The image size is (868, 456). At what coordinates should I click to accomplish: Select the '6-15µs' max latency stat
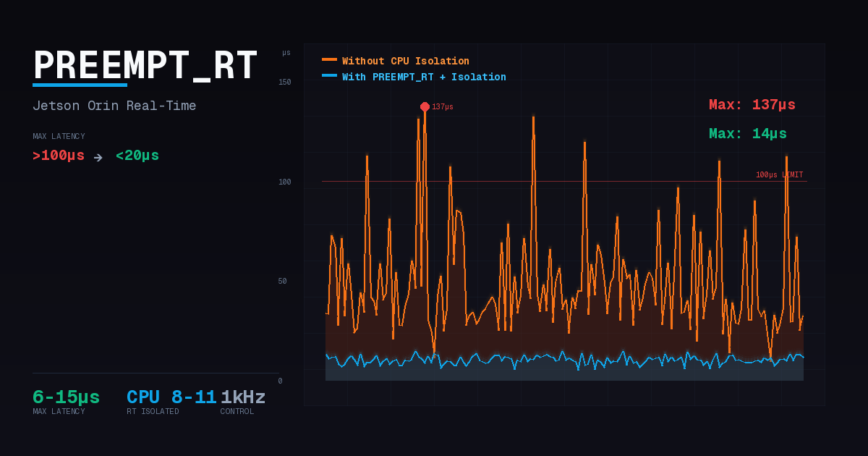[66, 397]
